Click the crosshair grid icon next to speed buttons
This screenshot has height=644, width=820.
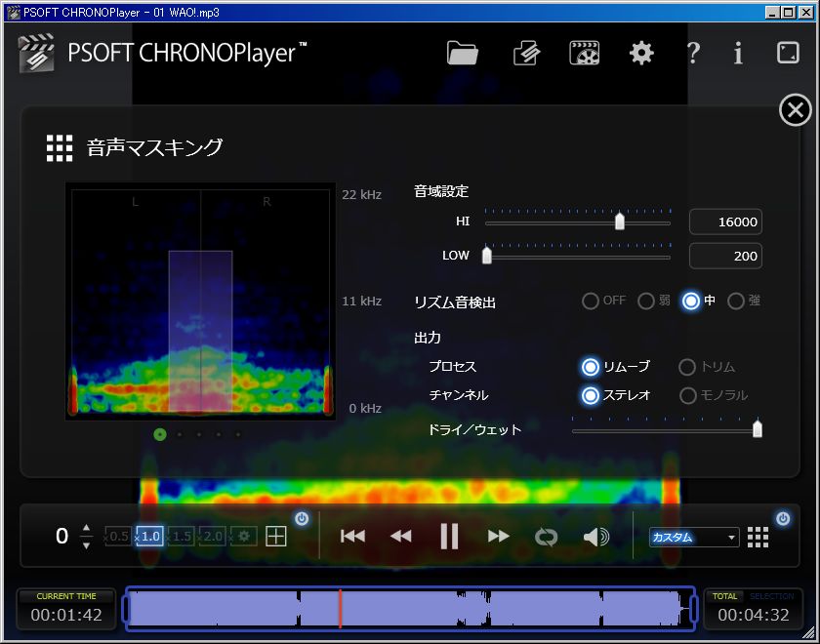click(276, 537)
